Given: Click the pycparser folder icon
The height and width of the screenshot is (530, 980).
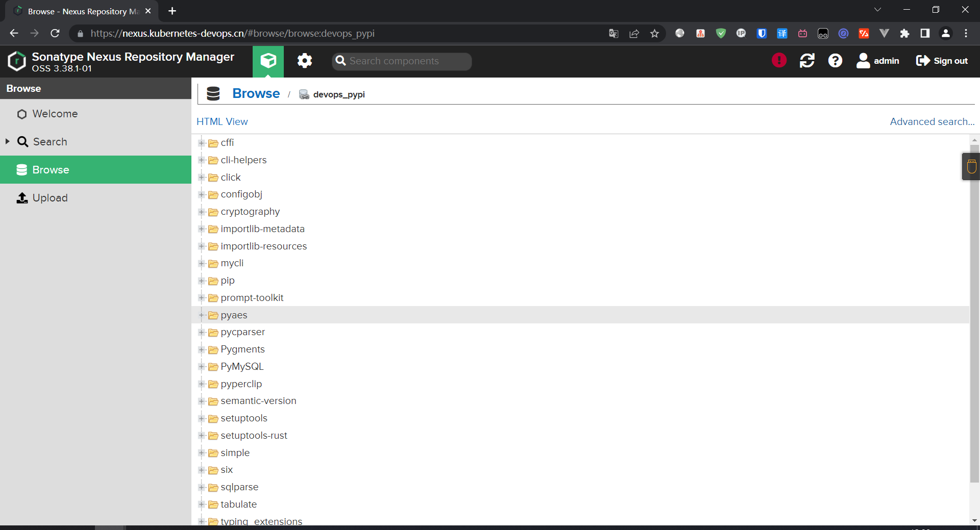Looking at the screenshot, I should [x=213, y=333].
